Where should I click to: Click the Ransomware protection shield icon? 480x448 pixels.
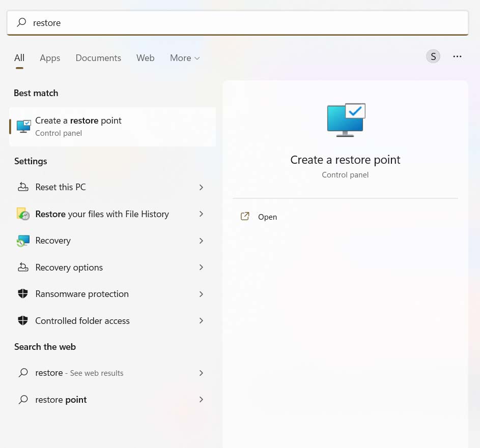point(23,293)
